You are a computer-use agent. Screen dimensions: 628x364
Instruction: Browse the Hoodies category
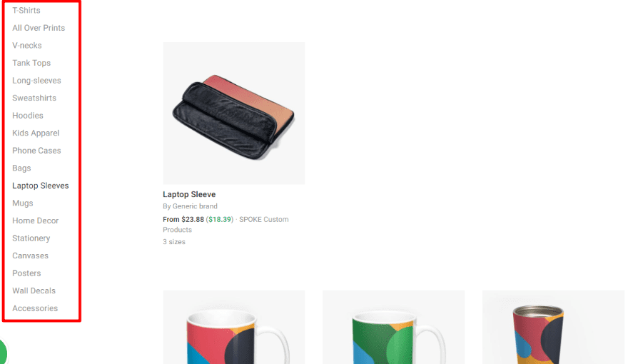(x=28, y=116)
